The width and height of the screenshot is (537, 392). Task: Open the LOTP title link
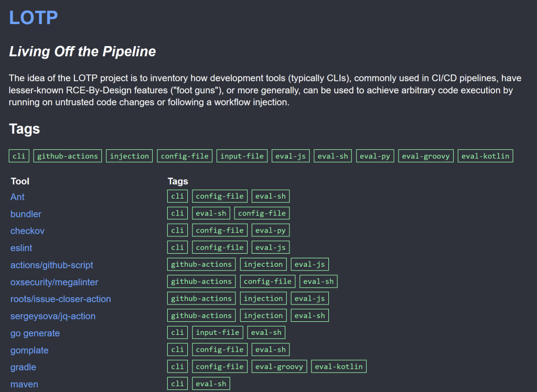tap(33, 17)
